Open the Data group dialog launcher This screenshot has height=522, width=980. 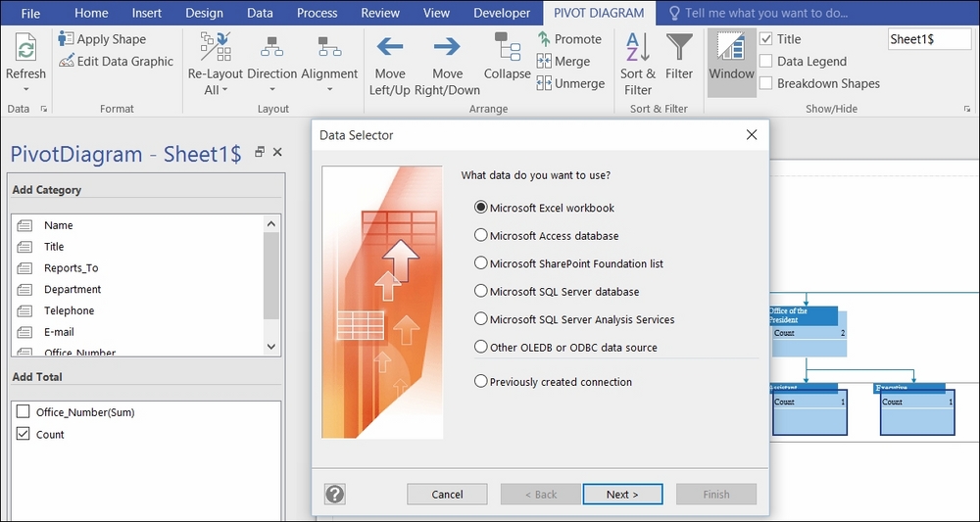tap(44, 109)
